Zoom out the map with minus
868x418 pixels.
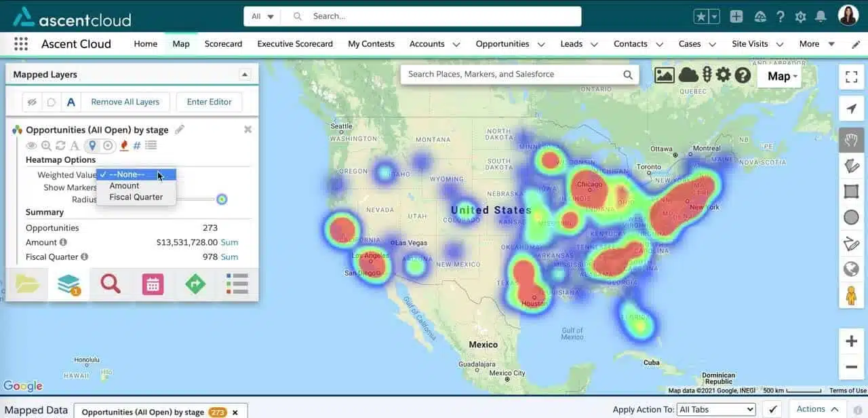point(851,368)
